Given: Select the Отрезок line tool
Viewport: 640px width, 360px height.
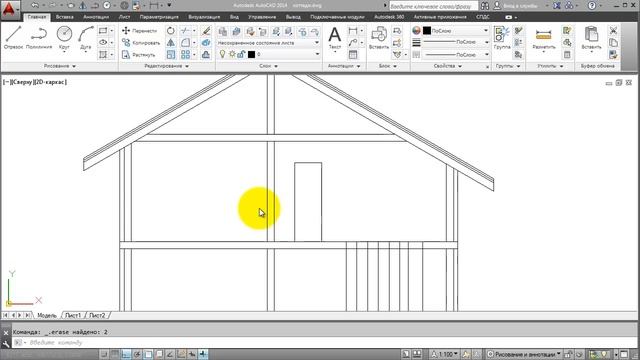Looking at the screenshot, I should (13, 38).
